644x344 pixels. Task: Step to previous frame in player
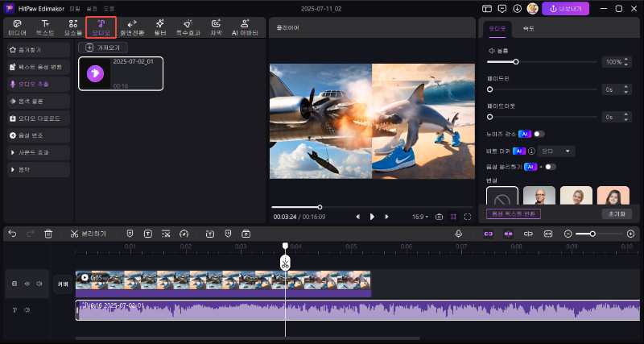357,217
